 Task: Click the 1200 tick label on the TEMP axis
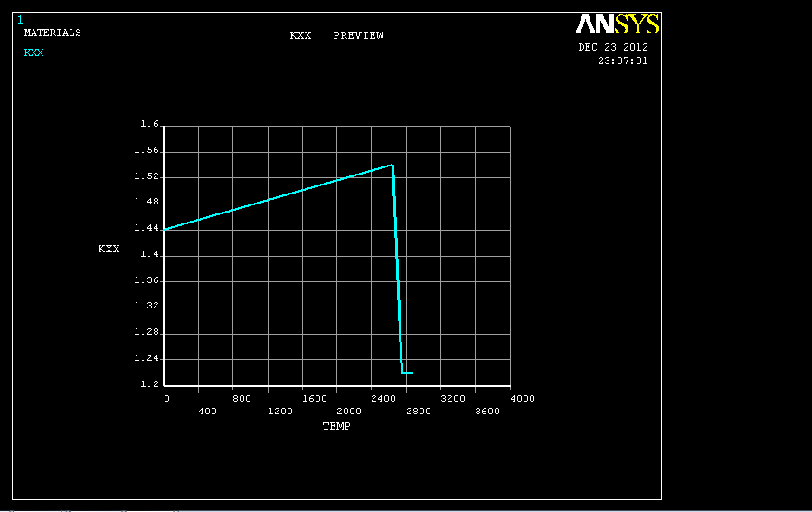coord(280,411)
